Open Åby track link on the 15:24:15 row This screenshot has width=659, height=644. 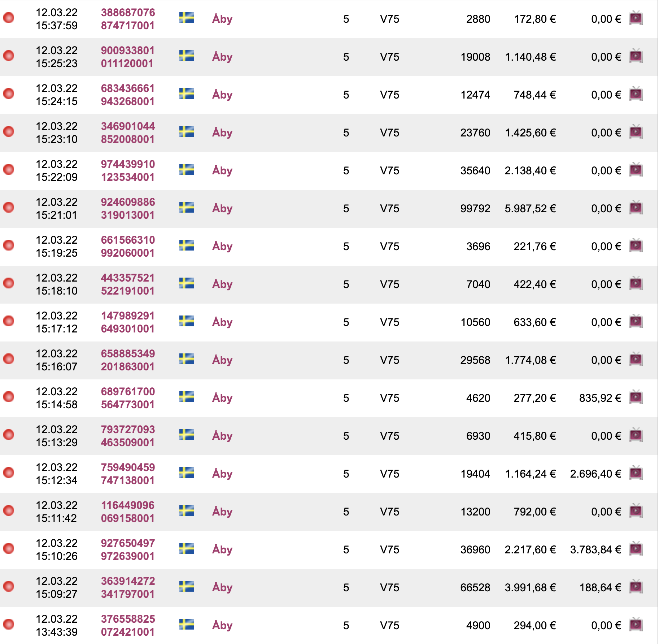pyautogui.click(x=222, y=95)
